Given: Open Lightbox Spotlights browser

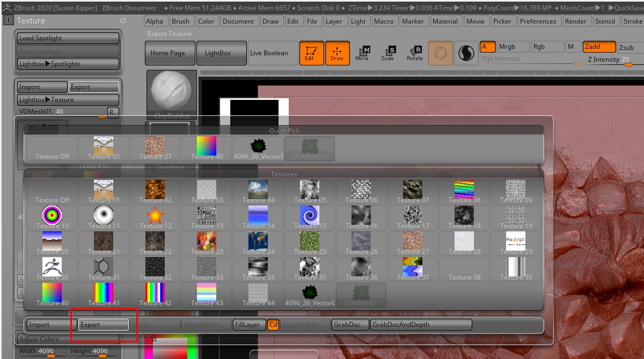Looking at the screenshot, I should 68,64.
